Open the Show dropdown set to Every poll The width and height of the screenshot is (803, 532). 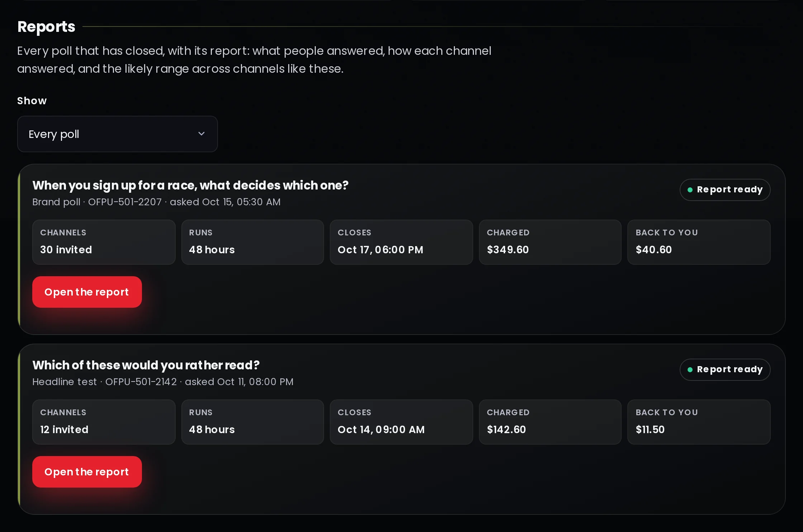[117, 134]
